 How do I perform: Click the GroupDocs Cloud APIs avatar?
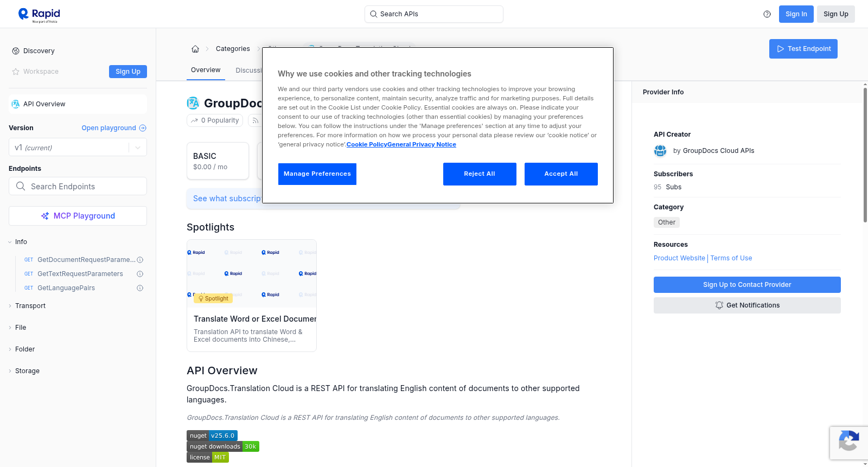[660, 151]
